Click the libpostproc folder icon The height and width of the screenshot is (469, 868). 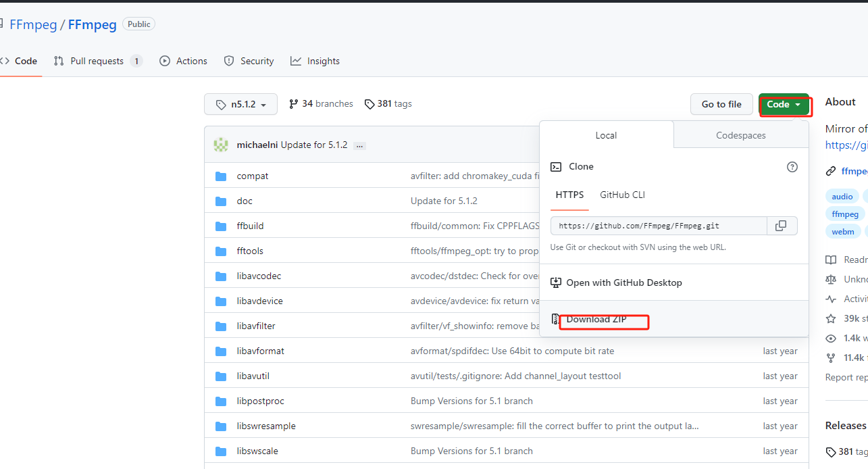click(x=221, y=401)
